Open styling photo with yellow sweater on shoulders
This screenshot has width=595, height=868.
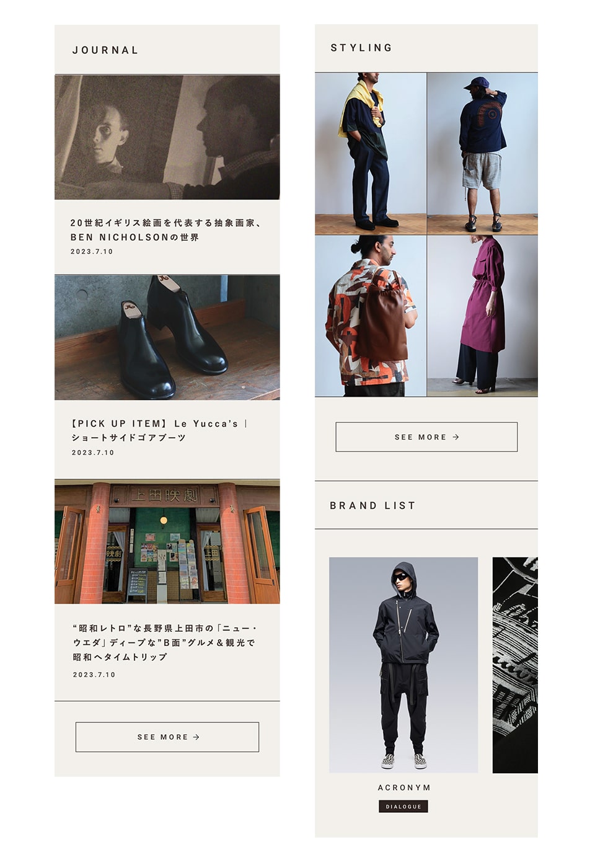pos(371,153)
